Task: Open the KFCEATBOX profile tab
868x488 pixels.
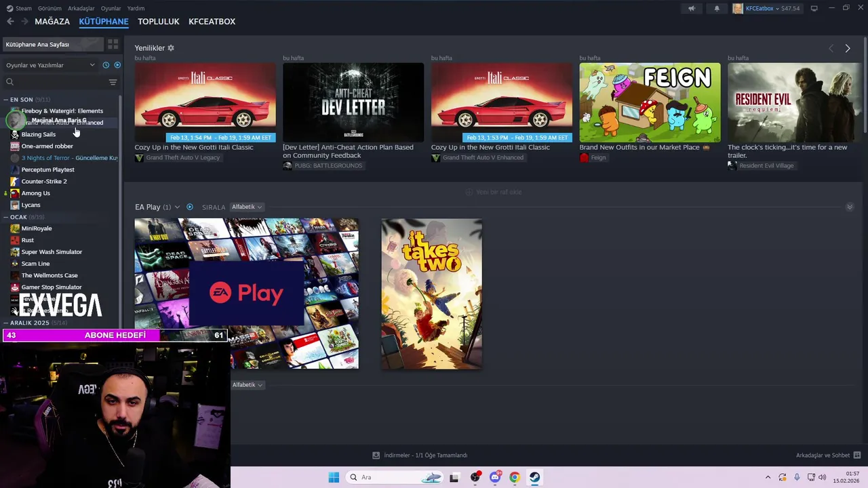Action: click(x=212, y=22)
